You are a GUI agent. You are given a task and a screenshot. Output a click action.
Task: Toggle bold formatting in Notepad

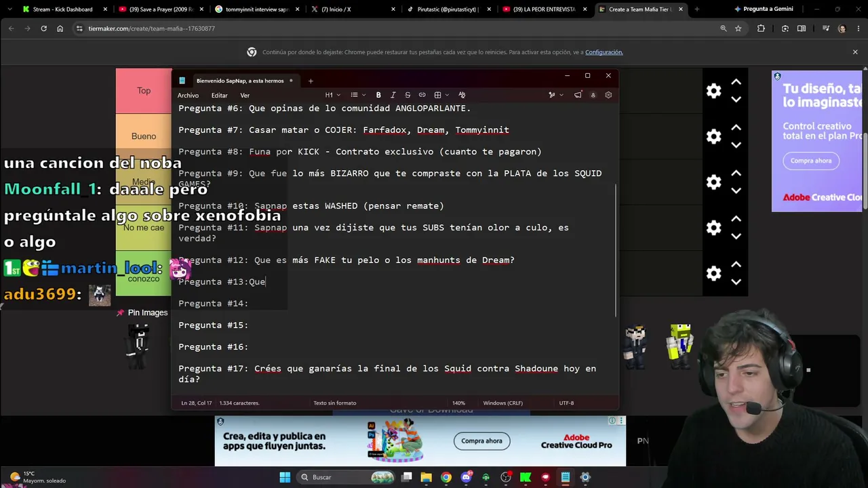(378, 95)
